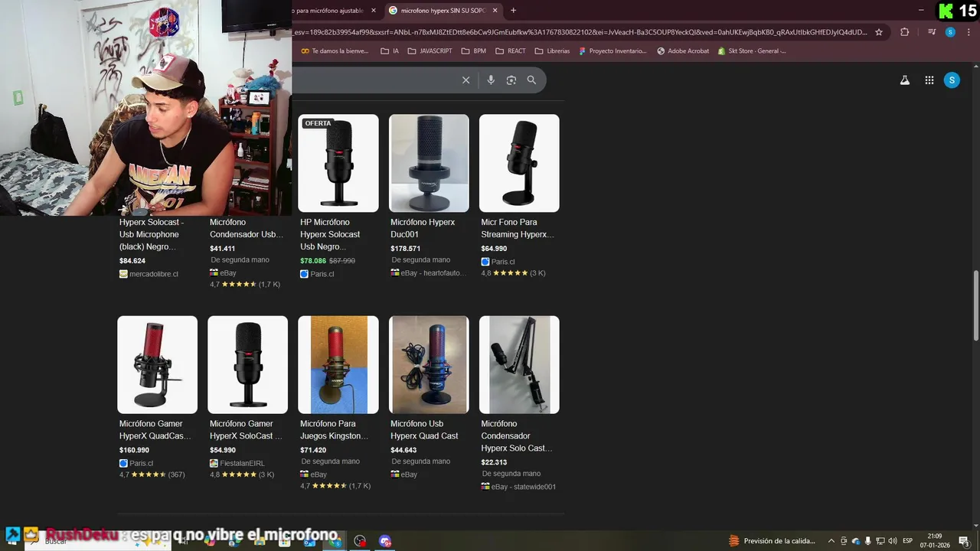The height and width of the screenshot is (551, 980).
Task: Open the Discord icon in taskbar
Action: tap(385, 541)
